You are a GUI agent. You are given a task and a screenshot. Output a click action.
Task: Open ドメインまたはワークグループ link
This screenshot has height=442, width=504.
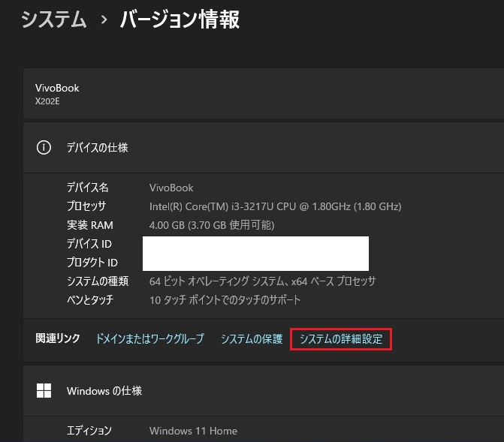pyautogui.click(x=150, y=338)
